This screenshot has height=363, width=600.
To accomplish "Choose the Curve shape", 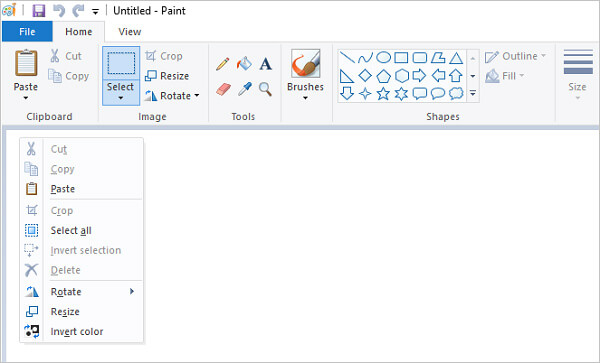I will (365, 58).
